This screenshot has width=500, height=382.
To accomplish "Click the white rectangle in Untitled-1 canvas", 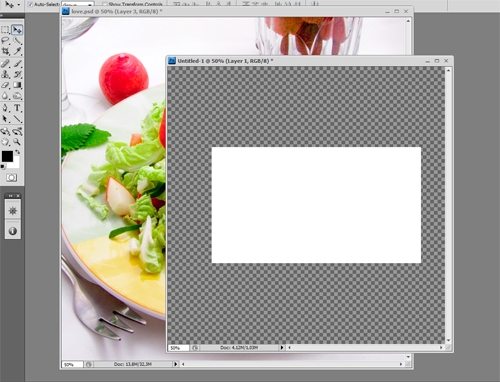I will tap(316, 205).
